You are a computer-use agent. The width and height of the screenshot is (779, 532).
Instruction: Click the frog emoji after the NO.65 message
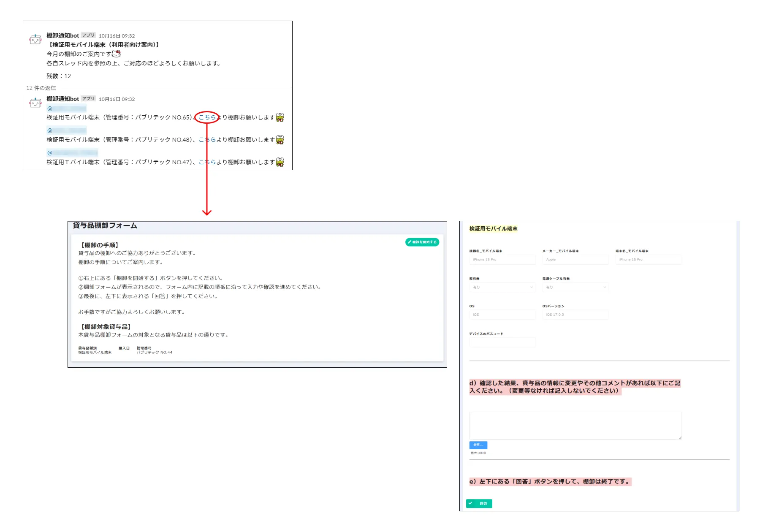coord(280,117)
